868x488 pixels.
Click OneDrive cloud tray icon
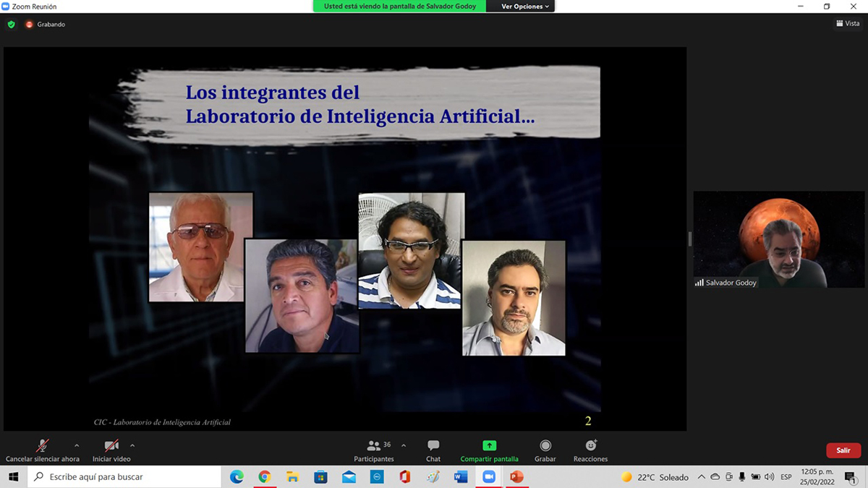(x=715, y=477)
